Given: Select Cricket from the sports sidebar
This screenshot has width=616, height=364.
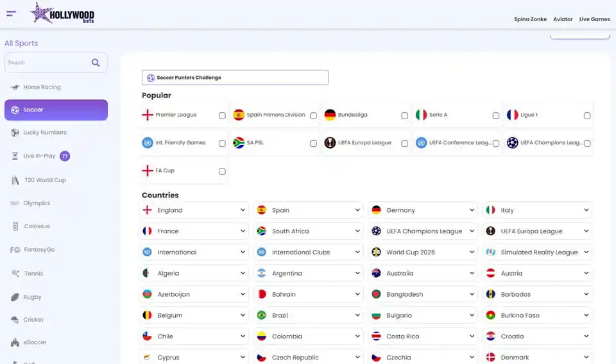Looking at the screenshot, I should 33,320.
